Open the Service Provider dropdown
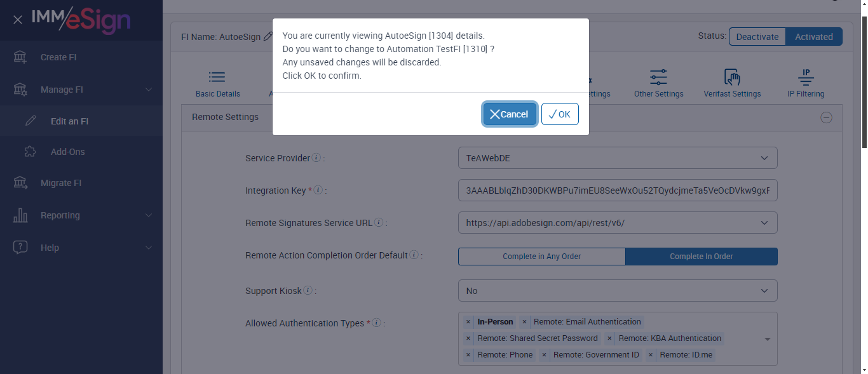This screenshot has height=374, width=868. point(617,158)
